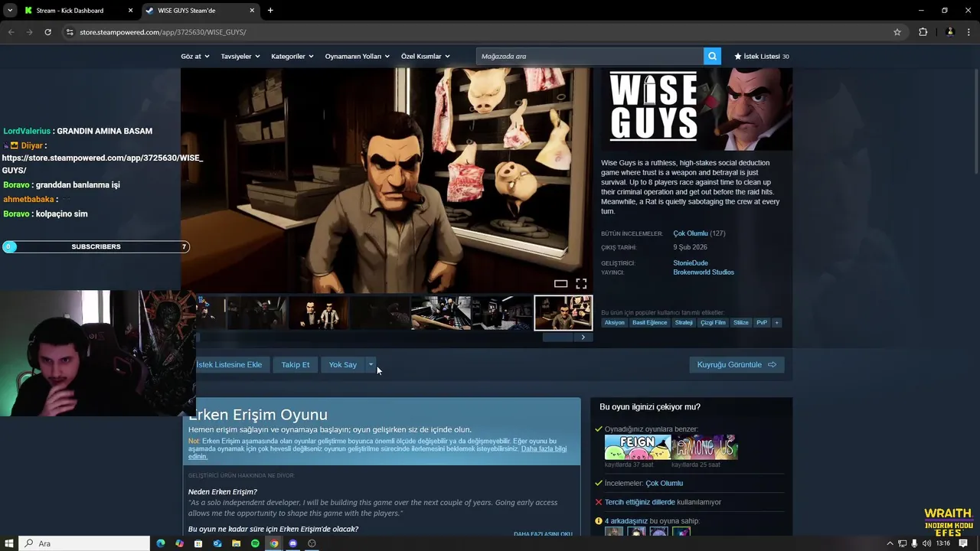Image resolution: width=980 pixels, height=551 pixels.
Task: Click DAHA FAZLASINI OKU link
Action: [x=543, y=534]
